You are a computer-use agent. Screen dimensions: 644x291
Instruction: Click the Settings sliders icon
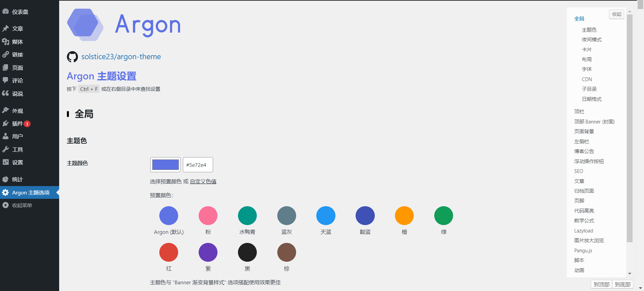click(5, 162)
